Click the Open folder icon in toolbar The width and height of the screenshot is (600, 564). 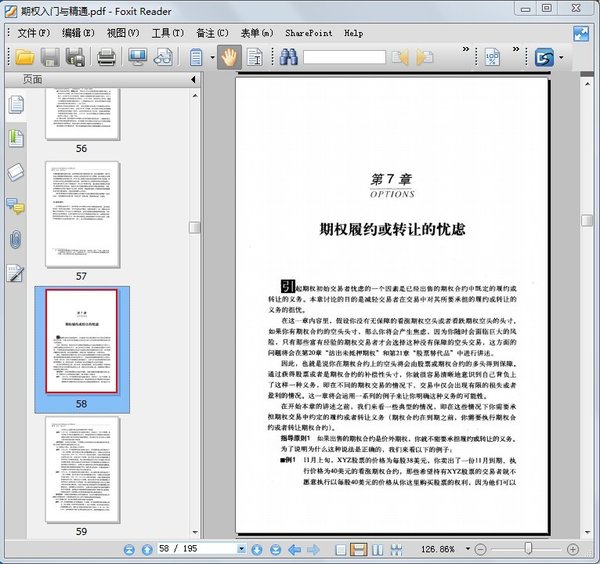pyautogui.click(x=24, y=58)
